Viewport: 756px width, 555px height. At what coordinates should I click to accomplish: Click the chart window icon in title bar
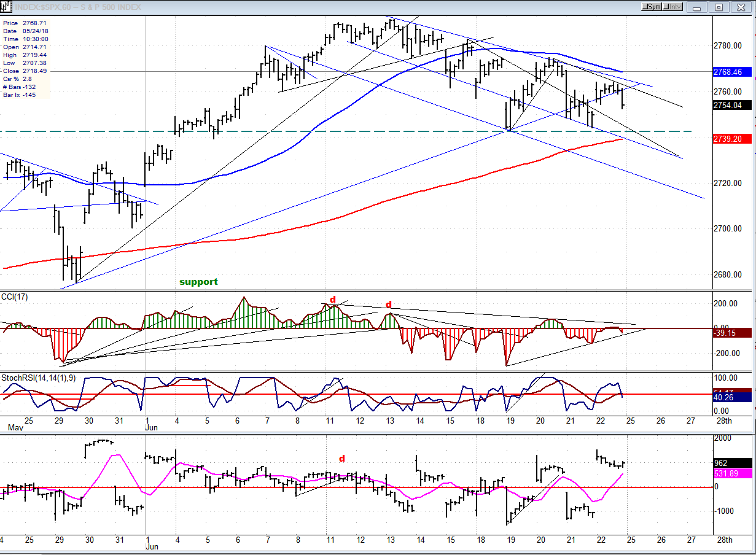point(5,7)
